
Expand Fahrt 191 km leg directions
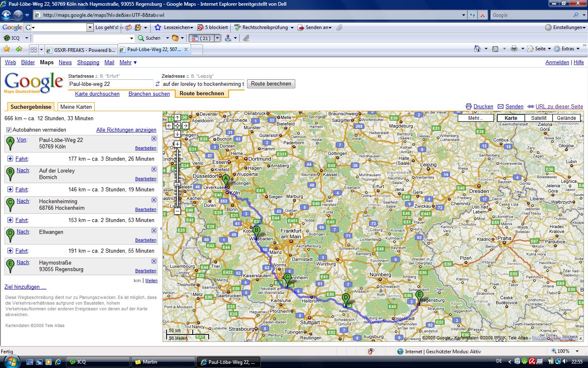10,251
